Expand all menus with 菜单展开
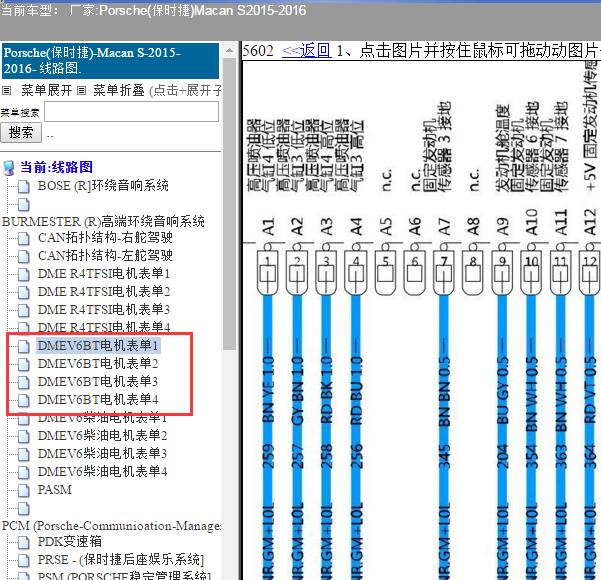This screenshot has width=601, height=580. click(x=46, y=90)
